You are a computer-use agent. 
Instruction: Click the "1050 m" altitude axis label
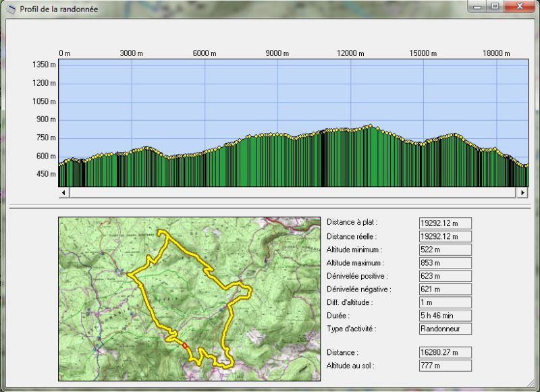coord(44,101)
